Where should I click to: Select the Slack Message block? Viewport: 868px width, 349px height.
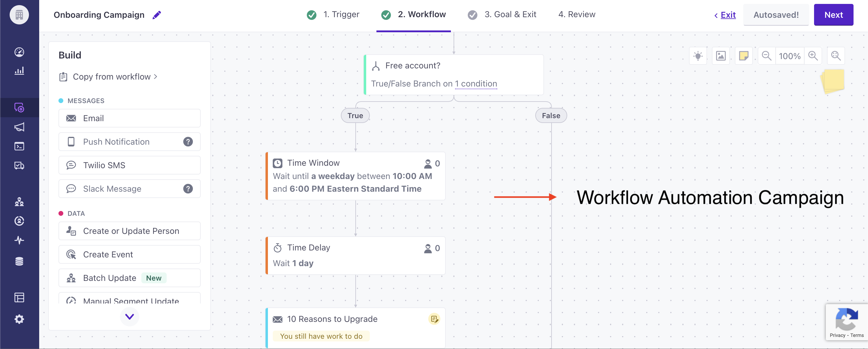(129, 189)
